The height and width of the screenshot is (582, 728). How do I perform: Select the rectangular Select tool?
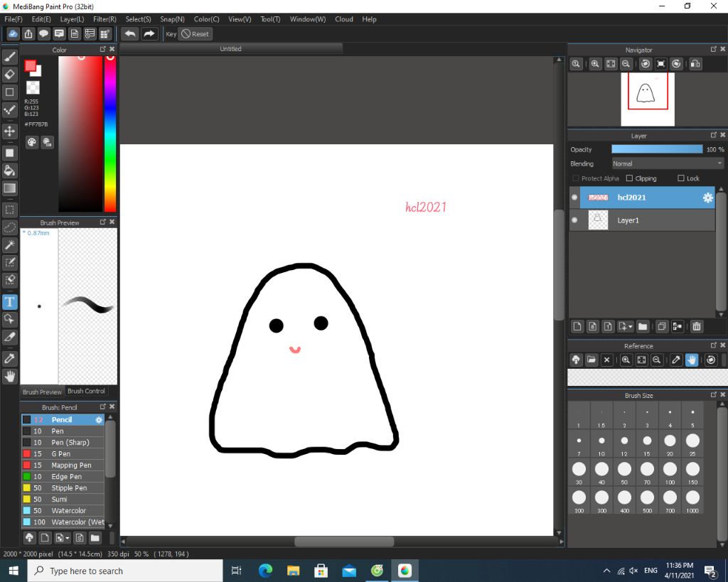tap(10, 210)
